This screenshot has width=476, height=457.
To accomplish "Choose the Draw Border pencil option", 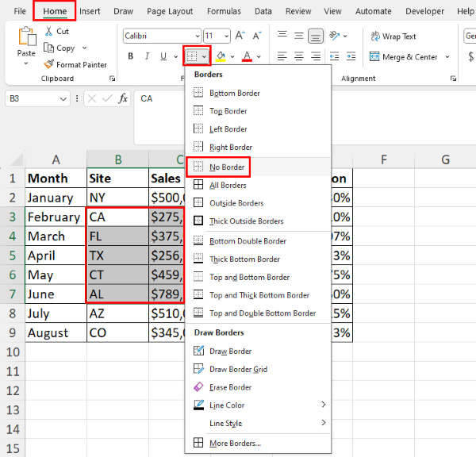I will [x=198, y=351].
